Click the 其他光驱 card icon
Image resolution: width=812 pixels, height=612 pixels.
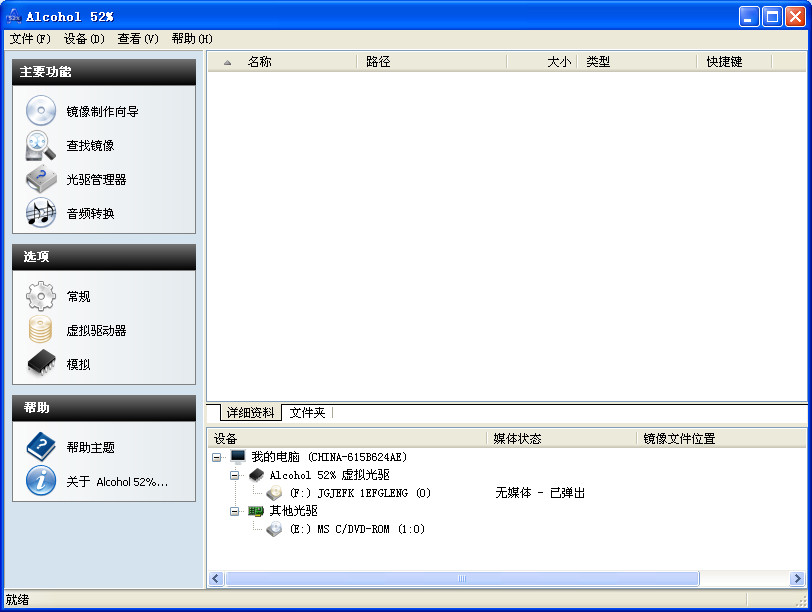point(256,511)
